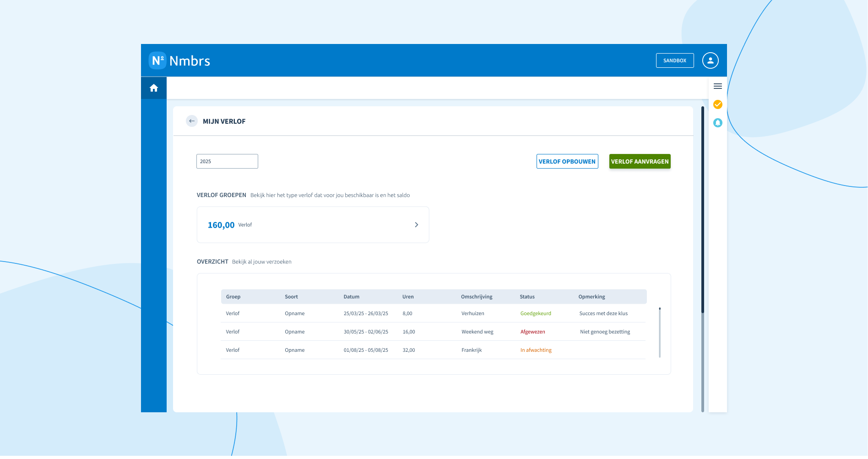Click the Verlof Aanvragen button

coord(640,161)
